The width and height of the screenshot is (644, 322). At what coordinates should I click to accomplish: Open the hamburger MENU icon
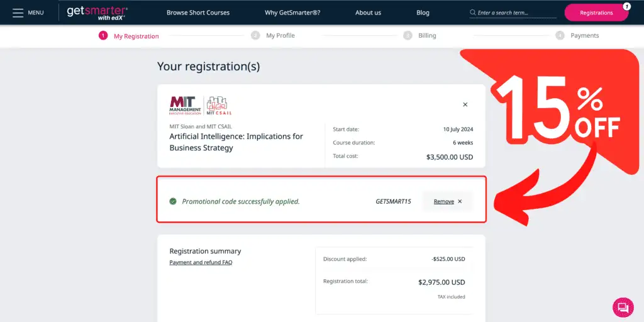pyautogui.click(x=18, y=13)
